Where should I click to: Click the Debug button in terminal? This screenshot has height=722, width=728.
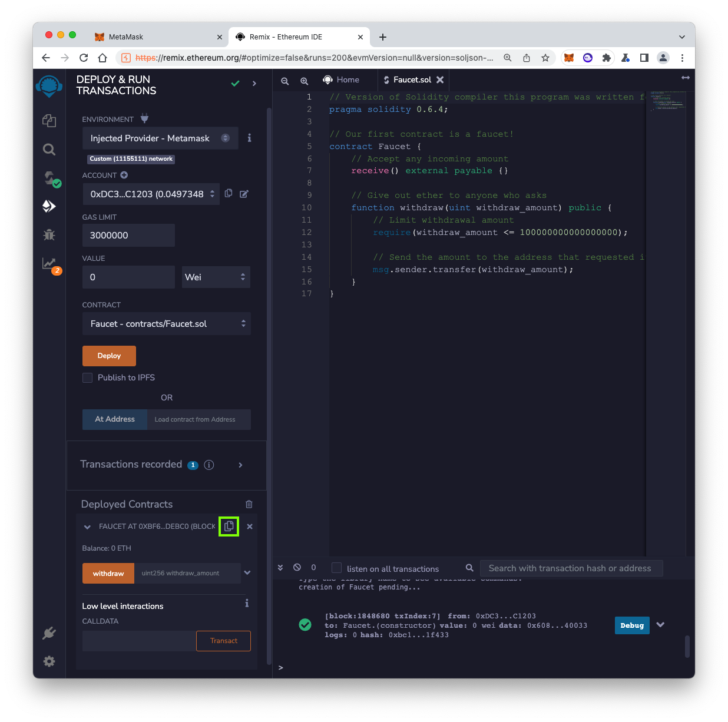pyautogui.click(x=632, y=625)
